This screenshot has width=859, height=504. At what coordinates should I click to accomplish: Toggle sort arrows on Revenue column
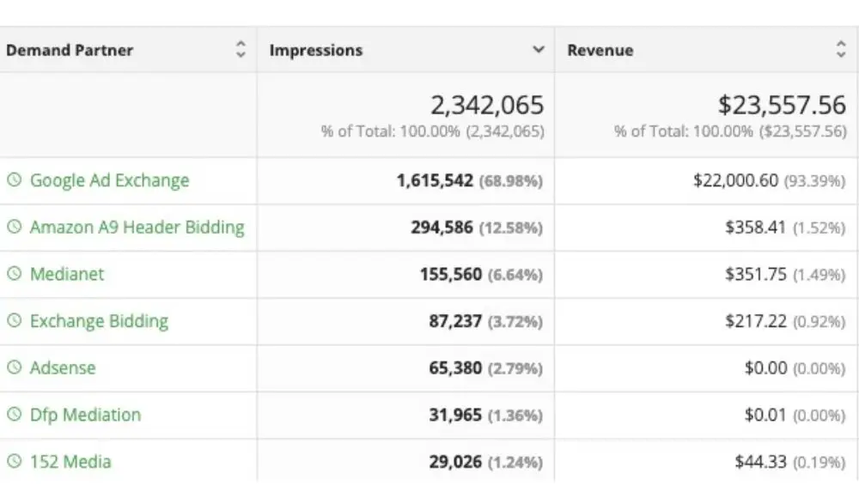coord(840,50)
